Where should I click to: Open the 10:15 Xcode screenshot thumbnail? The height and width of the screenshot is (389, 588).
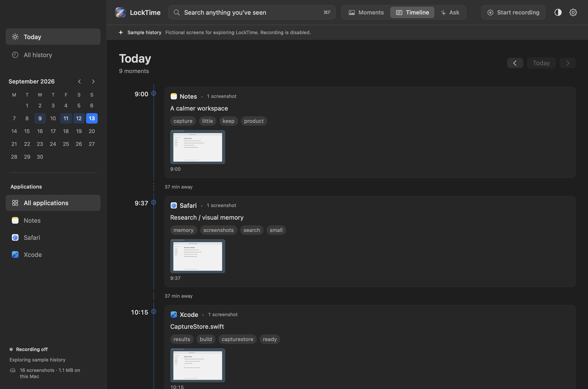point(198,365)
